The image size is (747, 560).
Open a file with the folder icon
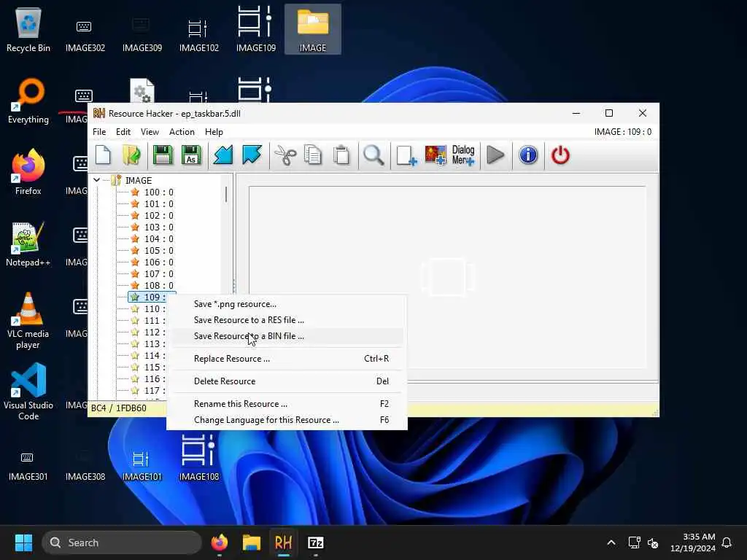click(131, 155)
